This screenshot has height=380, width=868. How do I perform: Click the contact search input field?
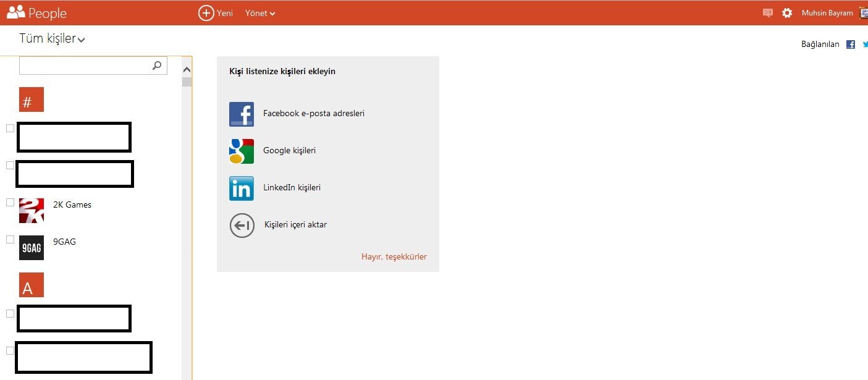[x=93, y=65]
